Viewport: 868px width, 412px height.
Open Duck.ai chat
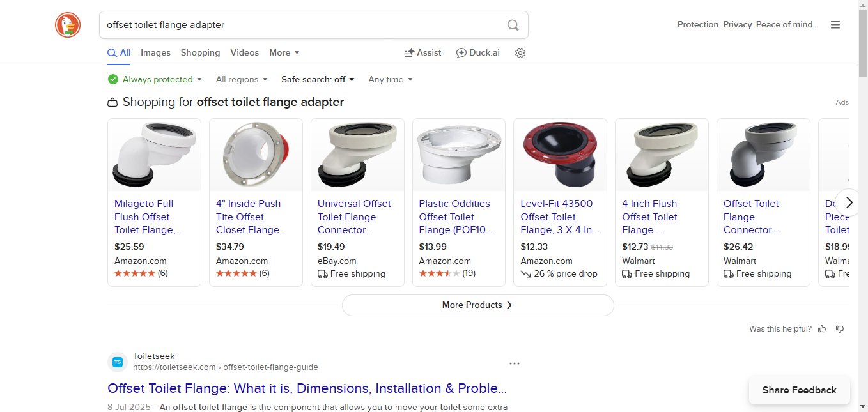[477, 53]
